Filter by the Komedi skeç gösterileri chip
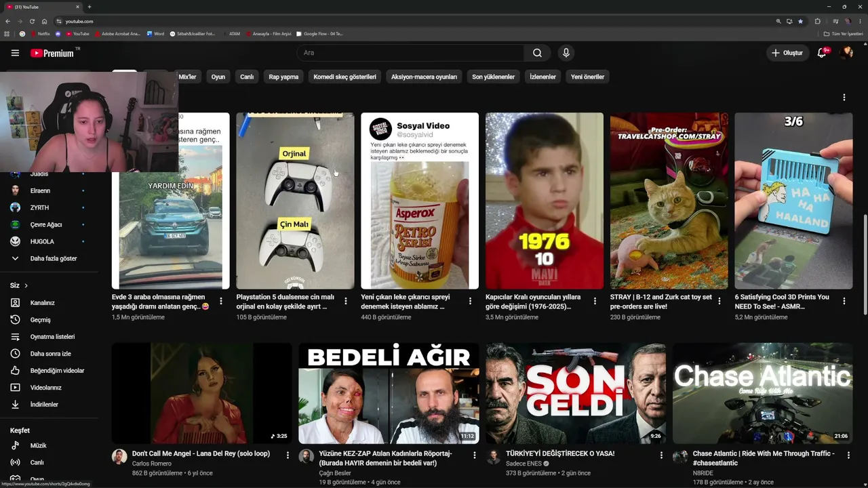This screenshot has width=868, height=488. 344,77
